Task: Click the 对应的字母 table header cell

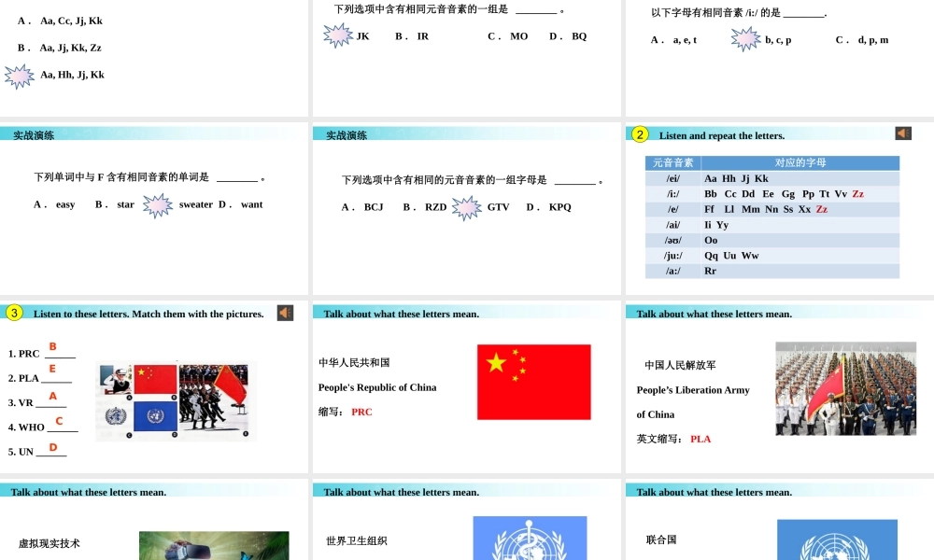Action: click(x=800, y=162)
